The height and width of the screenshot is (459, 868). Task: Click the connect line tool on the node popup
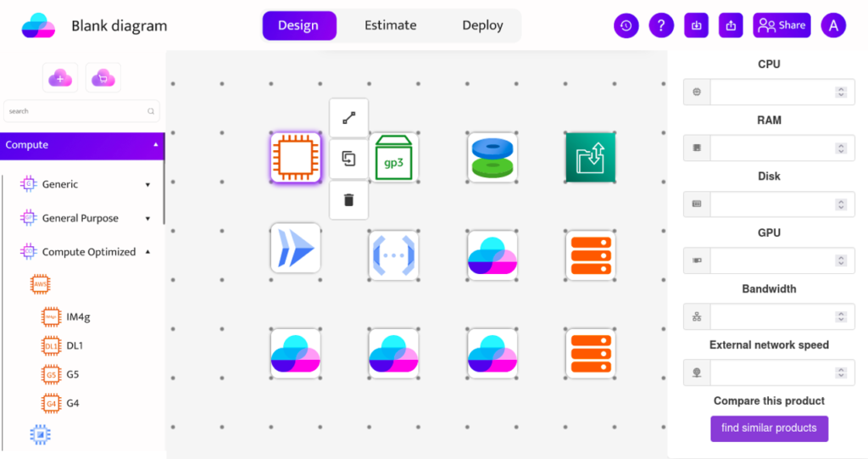[348, 118]
